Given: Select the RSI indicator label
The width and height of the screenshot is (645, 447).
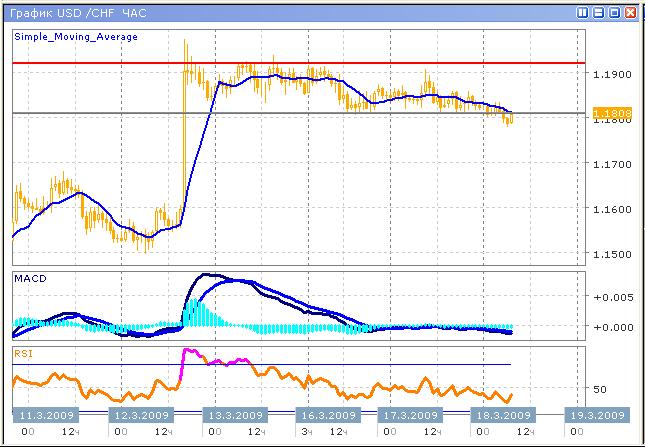Looking at the screenshot, I should point(22,352).
